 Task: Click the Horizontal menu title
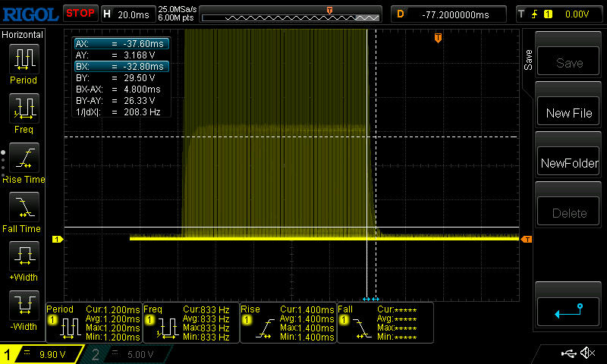click(23, 35)
